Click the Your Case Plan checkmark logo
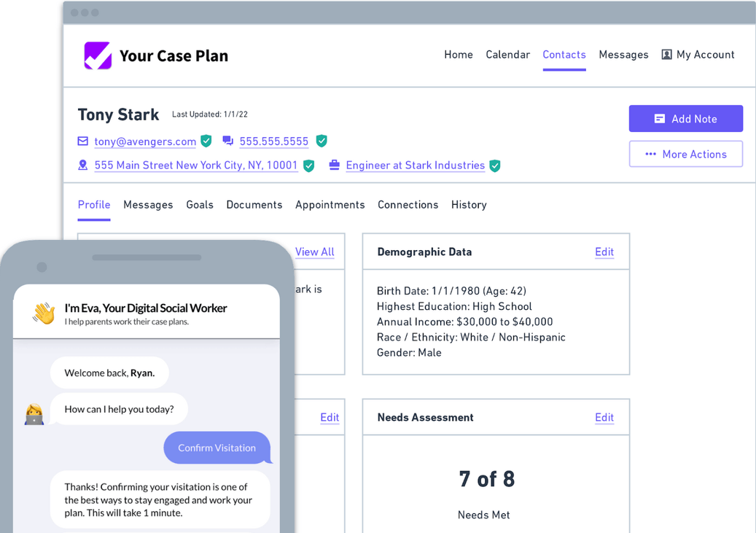 point(98,55)
